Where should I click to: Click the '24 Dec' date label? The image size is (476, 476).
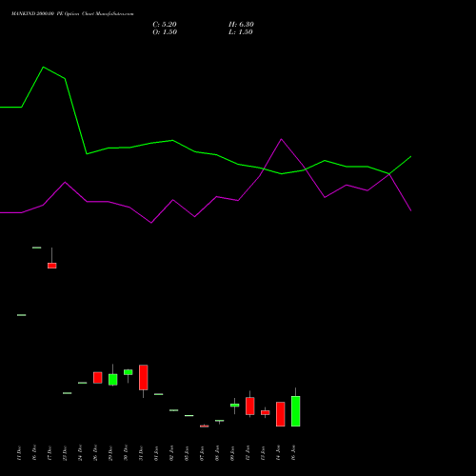tap(80, 453)
